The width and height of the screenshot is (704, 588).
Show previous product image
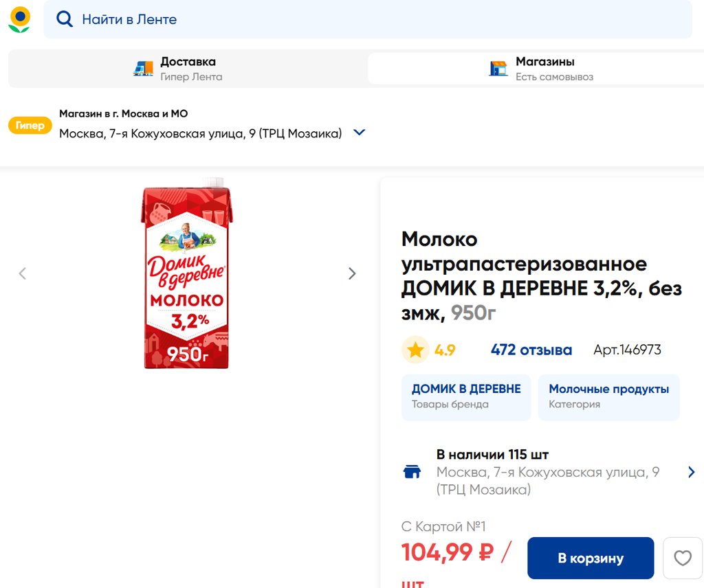click(x=22, y=273)
